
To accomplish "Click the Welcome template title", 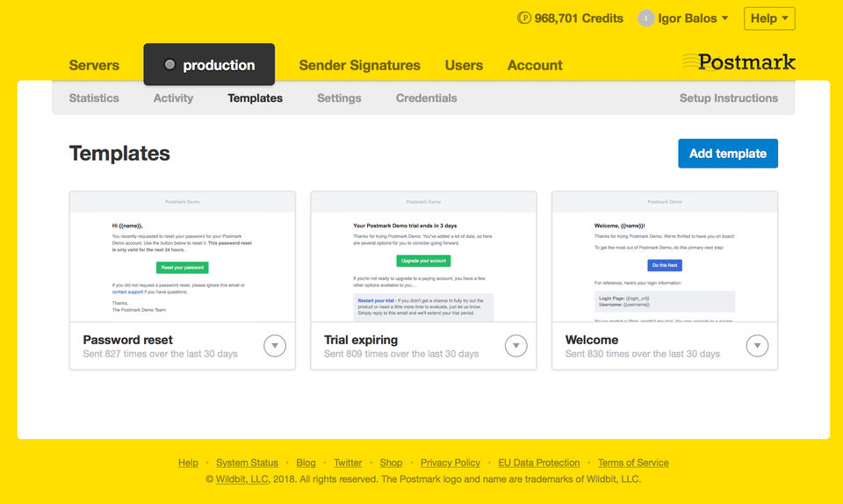I will point(591,340).
